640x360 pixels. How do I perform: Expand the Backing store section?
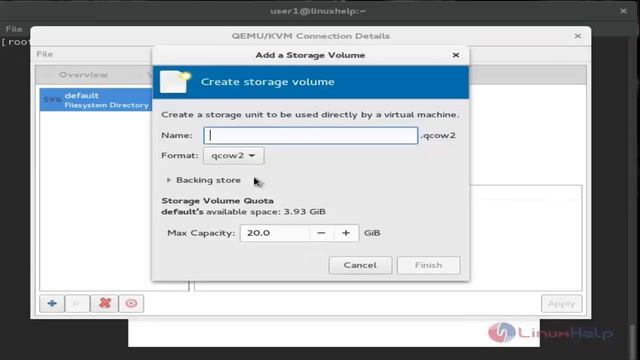click(204, 180)
